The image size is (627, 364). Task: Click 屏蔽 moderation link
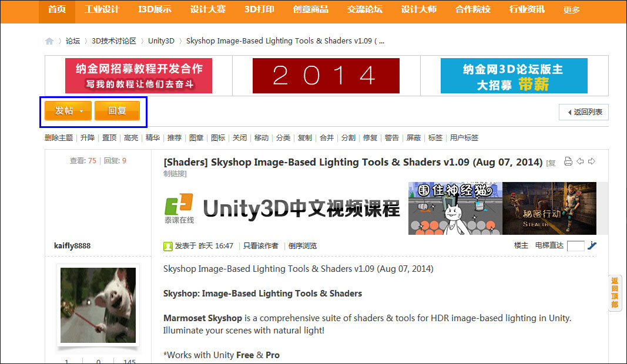414,138
